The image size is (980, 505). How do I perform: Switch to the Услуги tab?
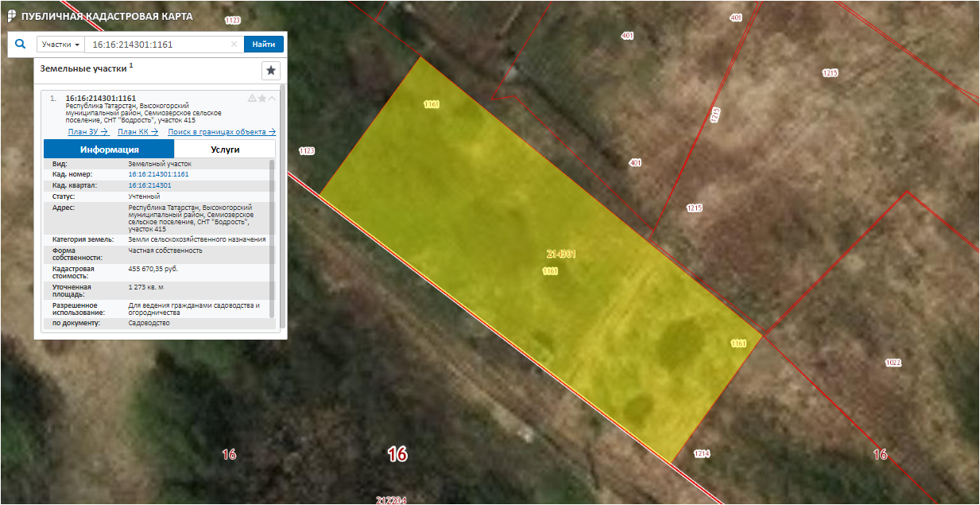pyautogui.click(x=225, y=149)
